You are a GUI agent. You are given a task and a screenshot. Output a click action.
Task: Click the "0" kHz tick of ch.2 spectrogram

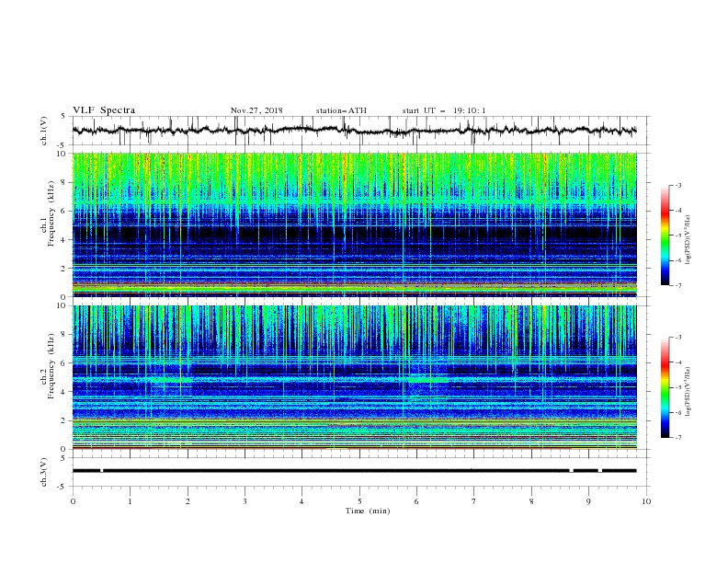click(x=65, y=449)
